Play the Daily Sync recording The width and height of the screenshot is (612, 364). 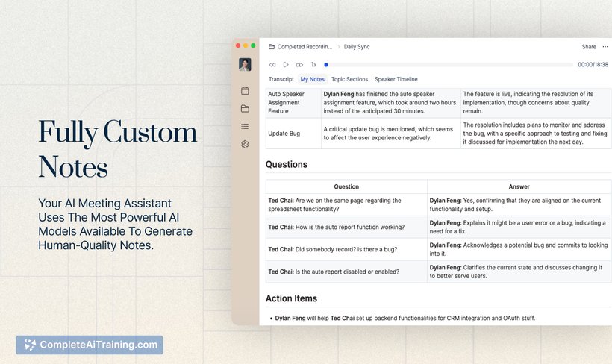point(286,65)
